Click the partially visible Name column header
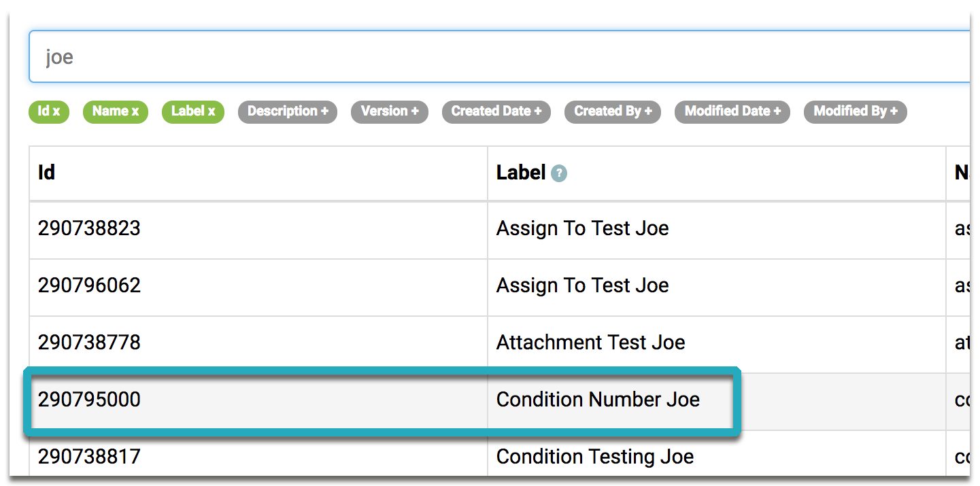 pyautogui.click(x=963, y=173)
